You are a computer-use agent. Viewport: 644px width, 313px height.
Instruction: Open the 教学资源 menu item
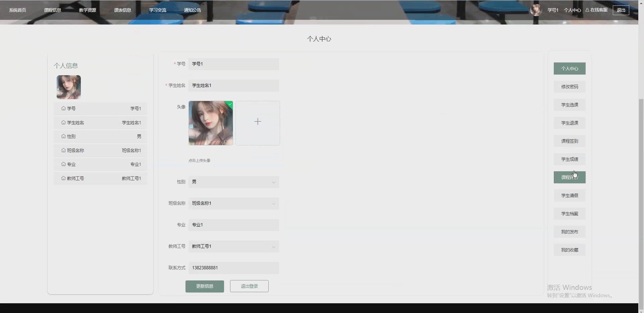point(87,10)
